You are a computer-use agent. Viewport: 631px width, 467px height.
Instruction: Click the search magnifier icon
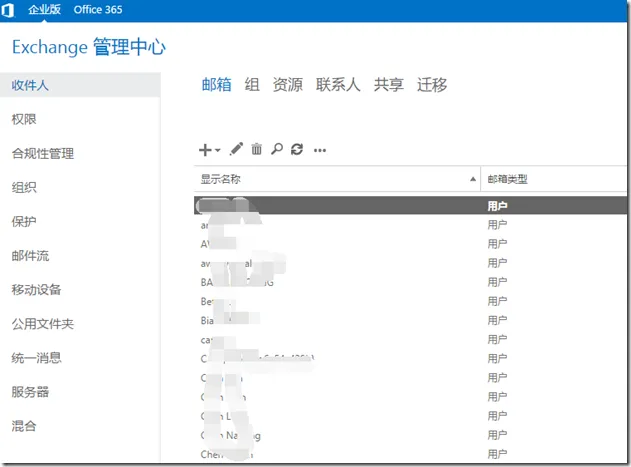tap(277, 149)
